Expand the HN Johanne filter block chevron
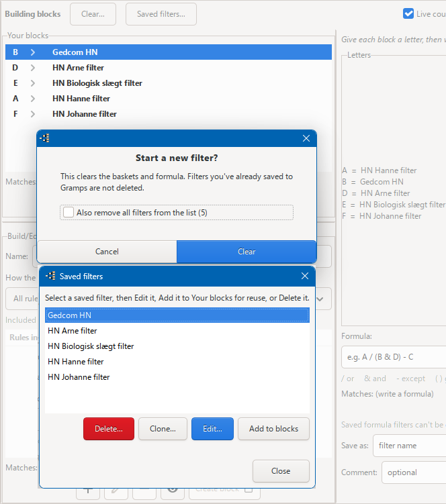The image size is (446, 504). [33, 114]
